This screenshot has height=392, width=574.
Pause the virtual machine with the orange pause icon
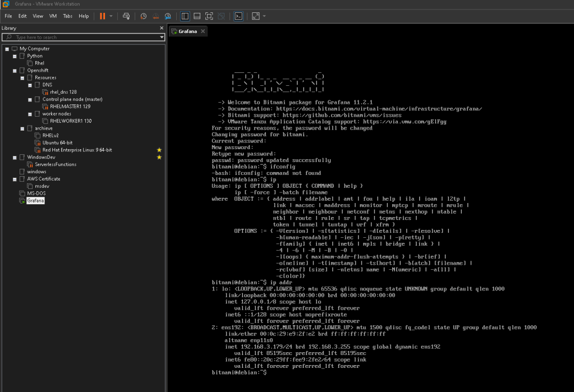point(103,16)
